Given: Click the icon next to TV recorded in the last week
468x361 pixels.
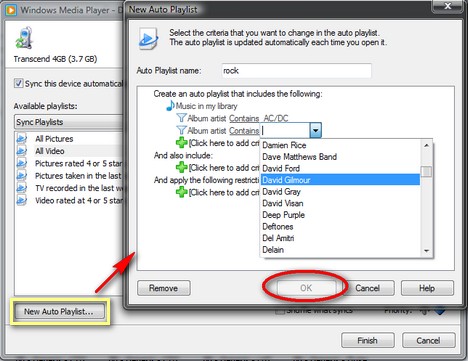Looking at the screenshot, I should click(22, 188).
